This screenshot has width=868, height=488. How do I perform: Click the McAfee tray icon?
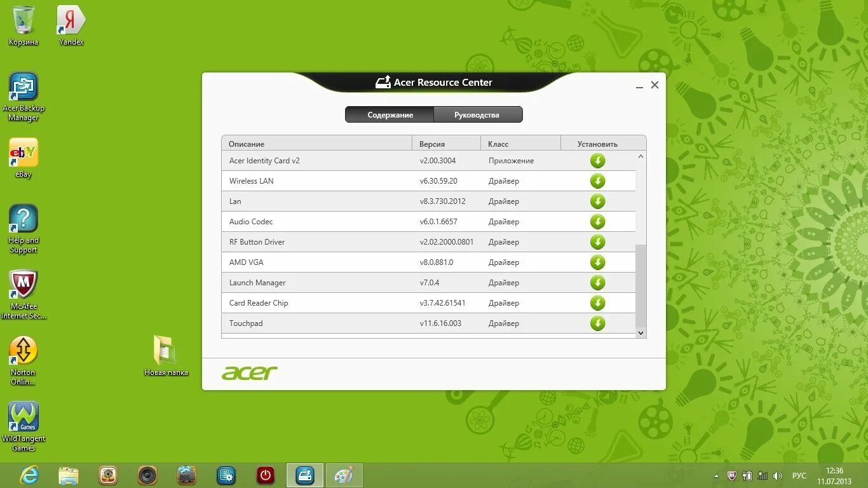(x=732, y=476)
